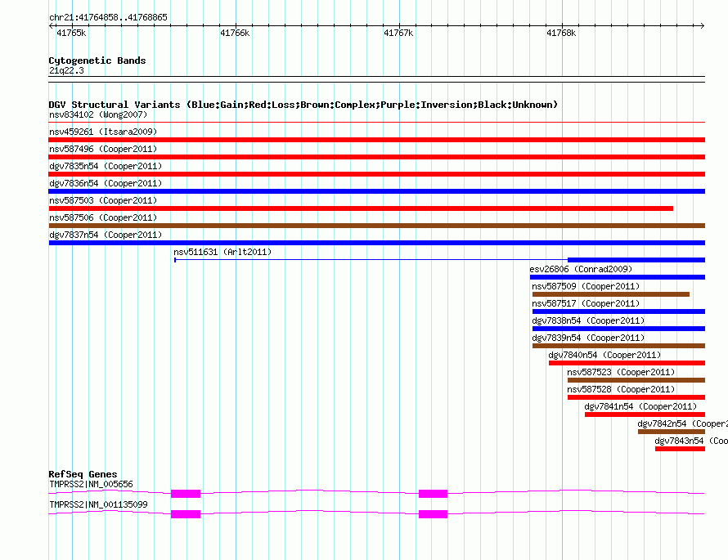Open variant dgv7841n54 (Cooper2011) label

[x=640, y=406]
